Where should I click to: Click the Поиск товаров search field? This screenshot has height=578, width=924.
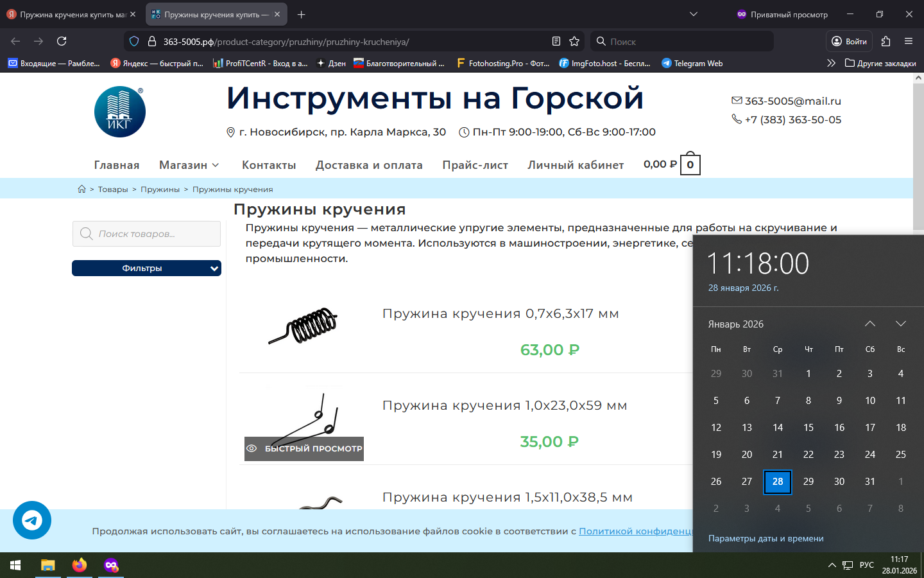point(146,234)
